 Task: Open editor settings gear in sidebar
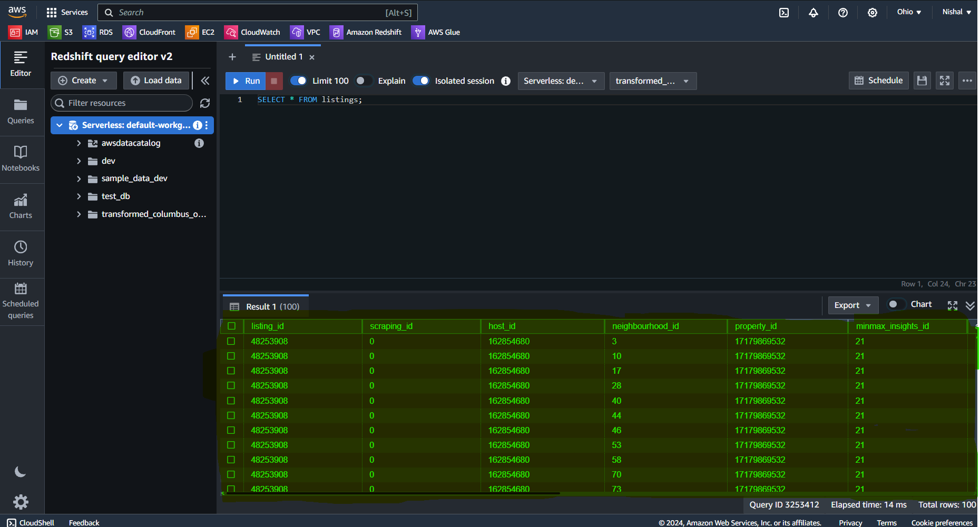coord(21,502)
